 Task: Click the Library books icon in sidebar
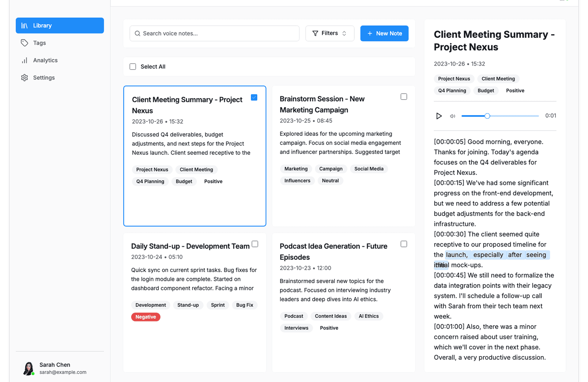(x=24, y=26)
